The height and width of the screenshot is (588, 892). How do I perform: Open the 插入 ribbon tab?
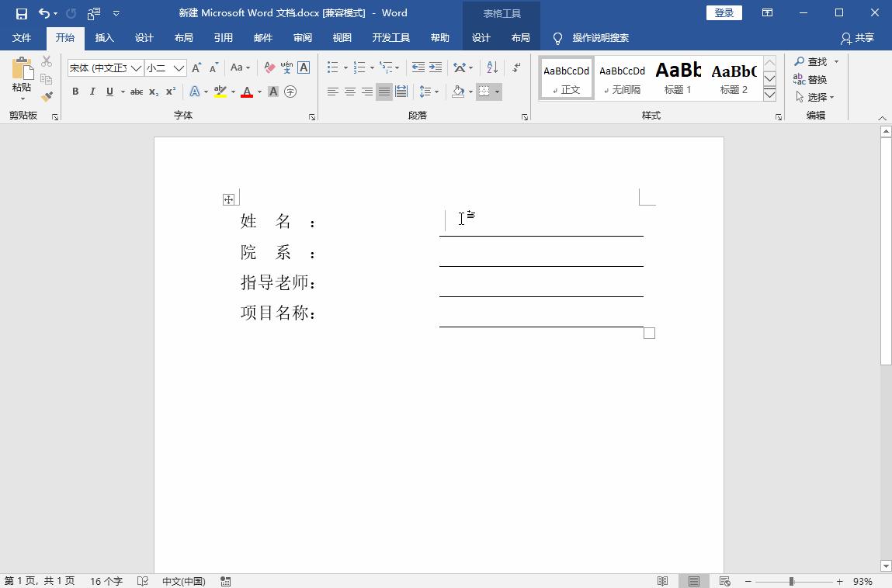pos(104,38)
